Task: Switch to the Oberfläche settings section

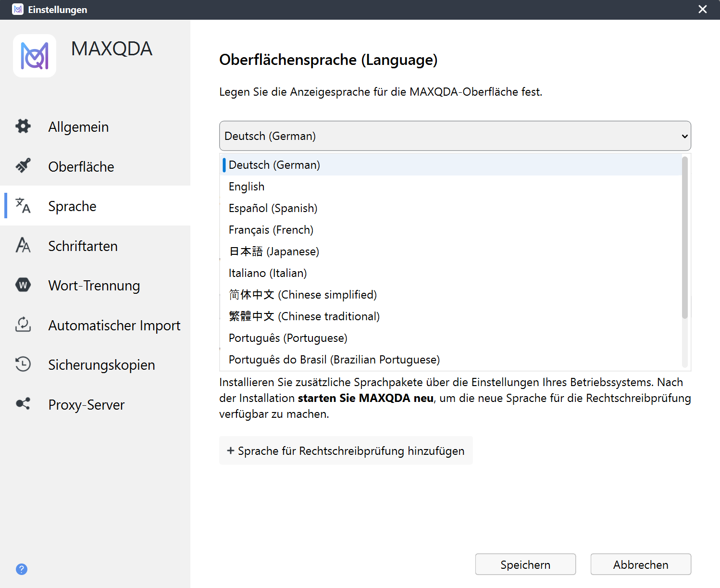Action: [x=95, y=166]
